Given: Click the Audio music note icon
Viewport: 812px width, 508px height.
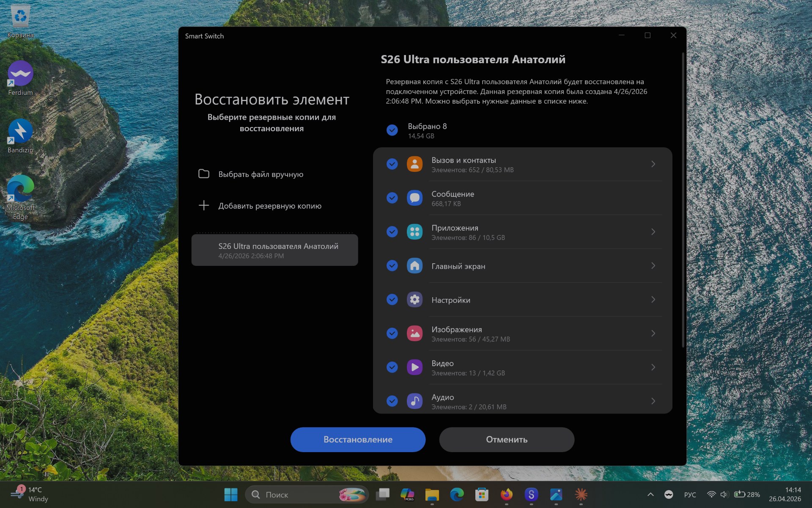Looking at the screenshot, I should pyautogui.click(x=414, y=401).
